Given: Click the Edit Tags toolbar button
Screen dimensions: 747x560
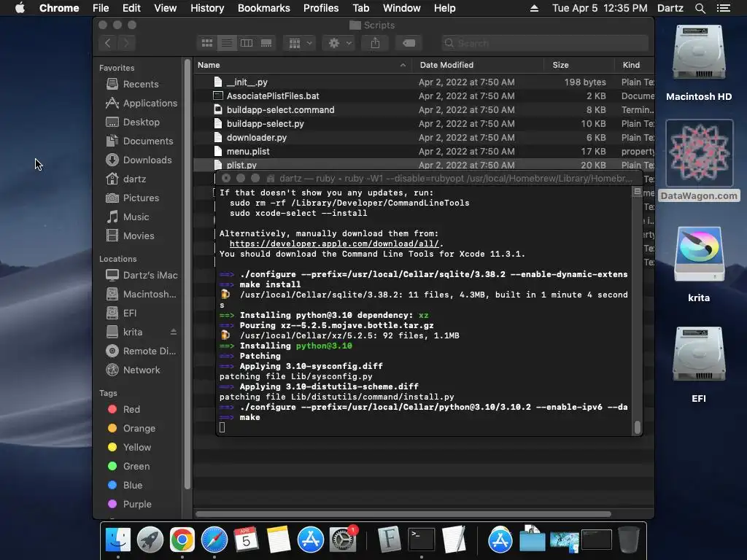Looking at the screenshot, I should pos(409,43).
